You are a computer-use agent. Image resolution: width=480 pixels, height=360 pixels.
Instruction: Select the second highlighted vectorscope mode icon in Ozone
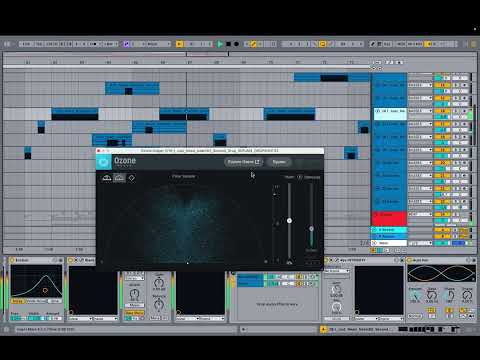(x=119, y=178)
